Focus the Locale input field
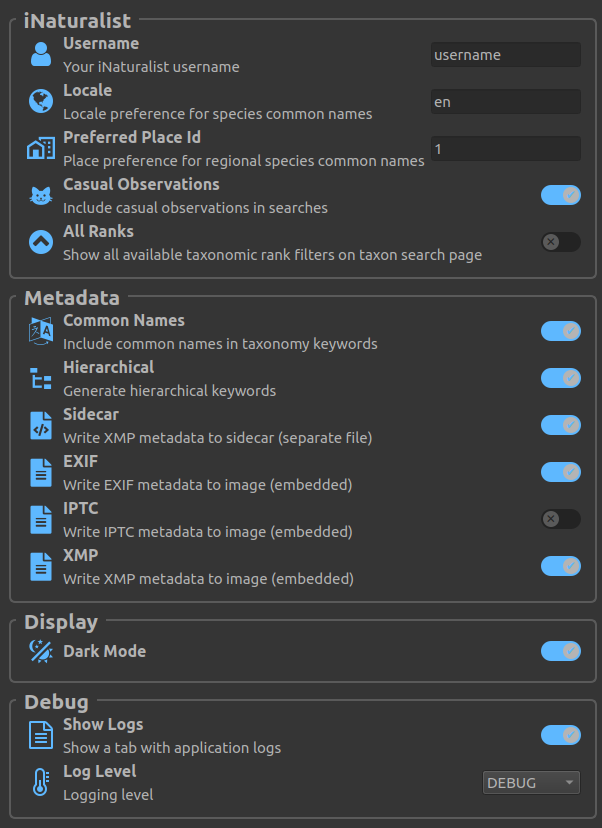Image resolution: width=602 pixels, height=828 pixels. coord(506,102)
